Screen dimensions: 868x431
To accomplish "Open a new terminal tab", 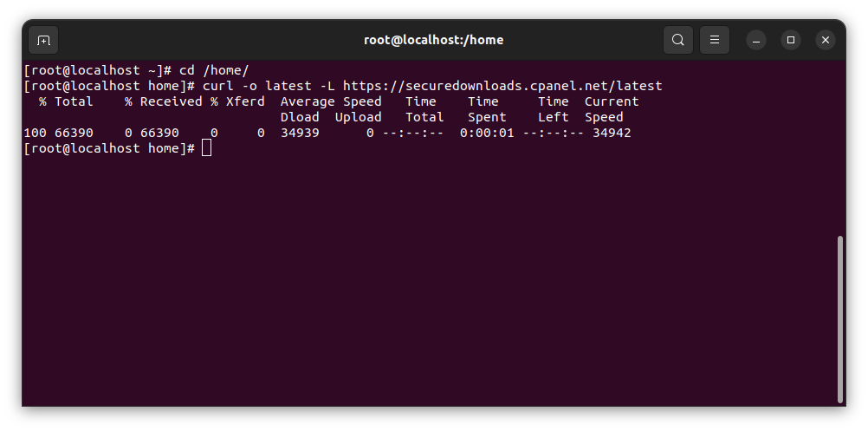I will pyautogui.click(x=43, y=40).
